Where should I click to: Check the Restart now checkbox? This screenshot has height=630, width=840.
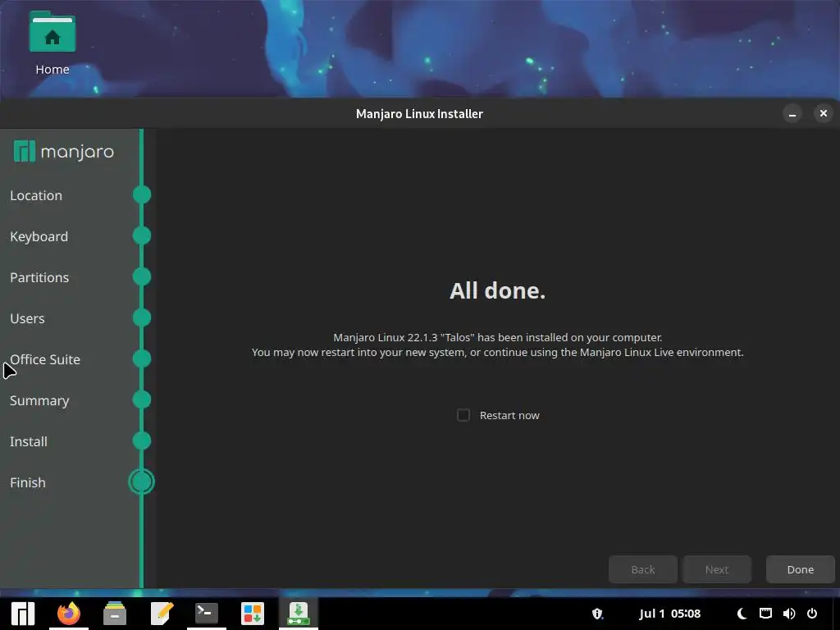coord(463,415)
